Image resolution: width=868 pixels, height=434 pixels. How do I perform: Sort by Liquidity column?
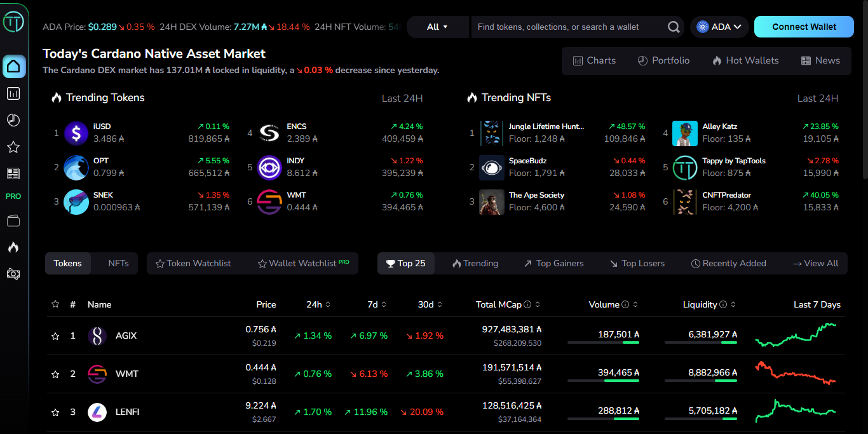click(710, 304)
